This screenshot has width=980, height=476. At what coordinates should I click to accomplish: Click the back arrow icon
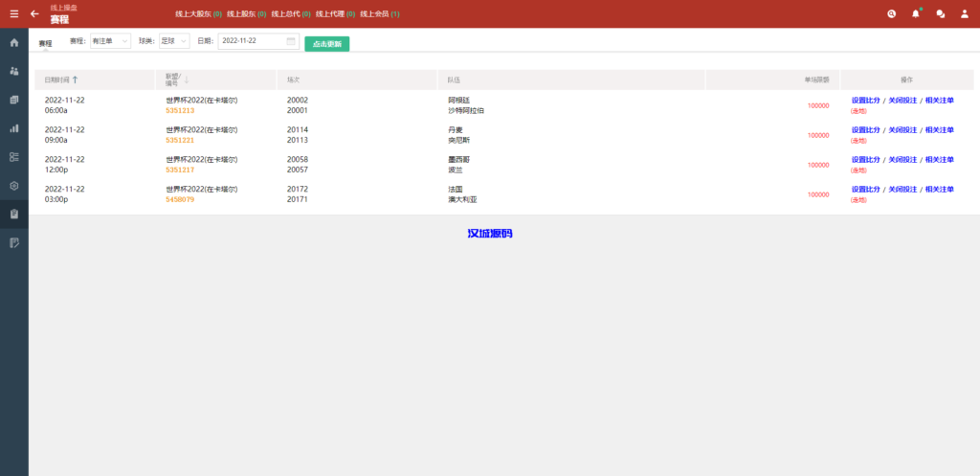pyautogui.click(x=34, y=13)
